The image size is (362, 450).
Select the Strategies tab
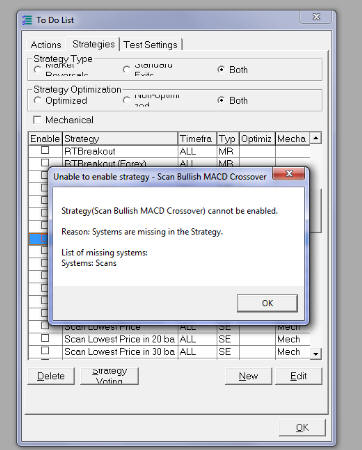pos(94,44)
